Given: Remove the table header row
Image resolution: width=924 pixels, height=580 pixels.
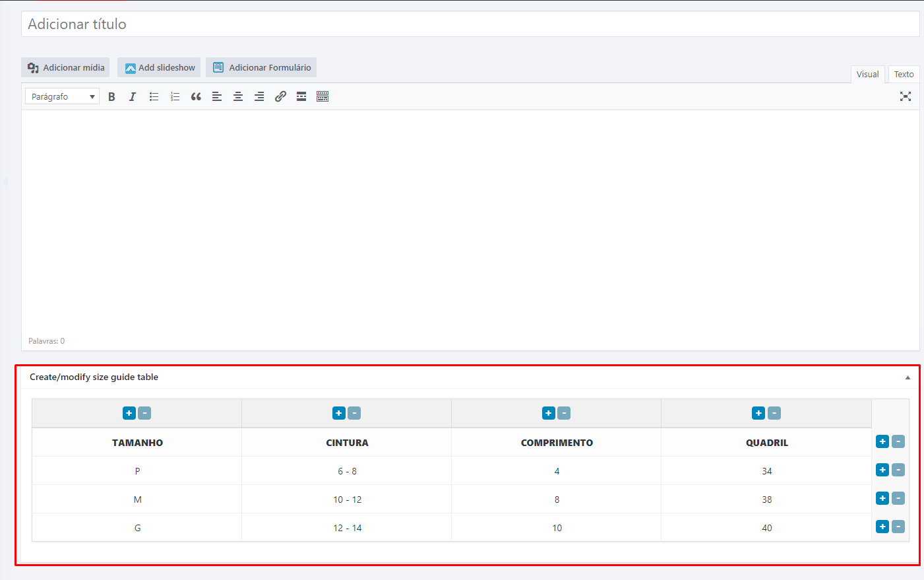Looking at the screenshot, I should 898,441.
